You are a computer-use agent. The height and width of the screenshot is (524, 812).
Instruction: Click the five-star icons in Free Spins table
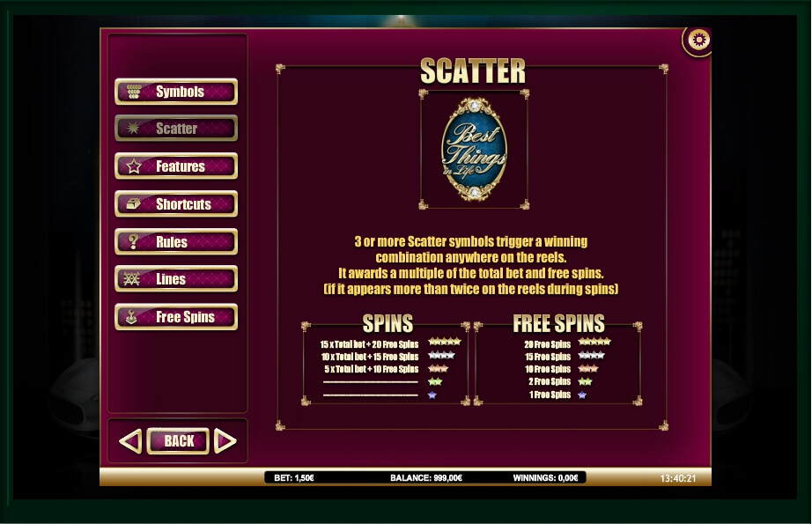point(594,342)
